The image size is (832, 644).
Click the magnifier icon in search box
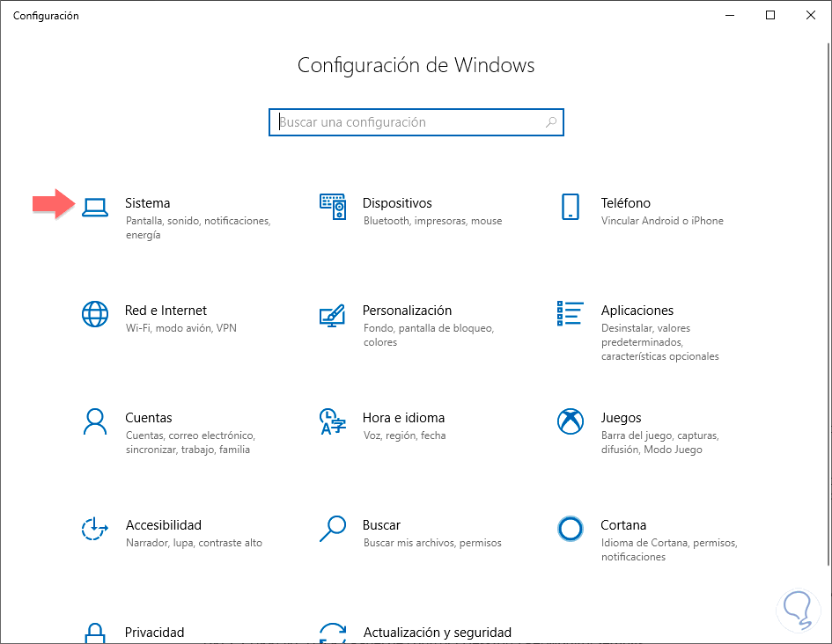[x=551, y=122]
